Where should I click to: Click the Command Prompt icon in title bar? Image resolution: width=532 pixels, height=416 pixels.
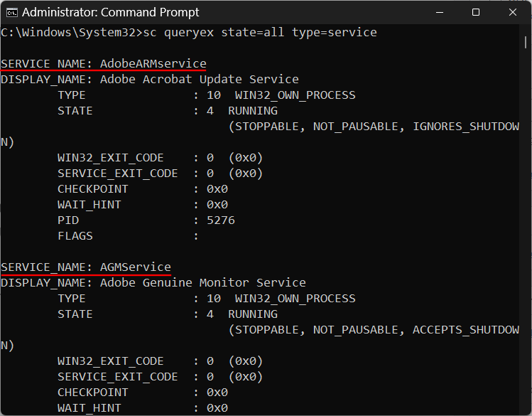[x=11, y=12]
